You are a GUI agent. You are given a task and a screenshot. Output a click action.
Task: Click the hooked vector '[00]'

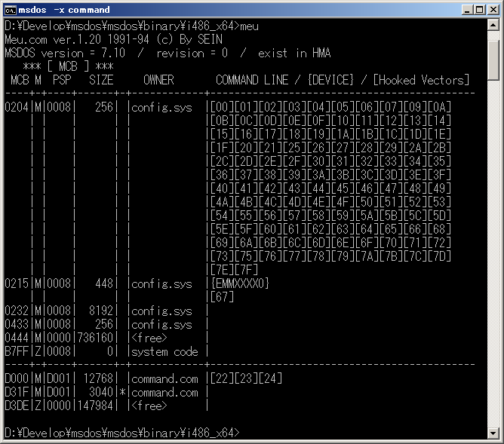[x=222, y=107]
